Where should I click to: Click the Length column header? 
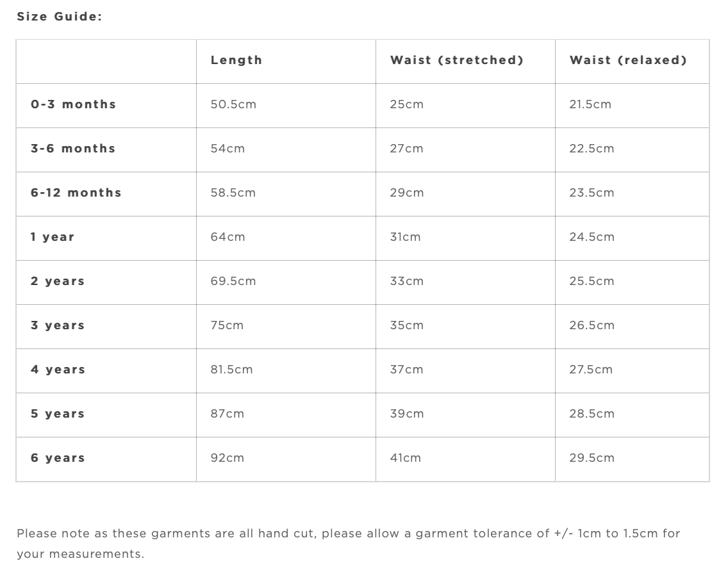click(x=236, y=60)
